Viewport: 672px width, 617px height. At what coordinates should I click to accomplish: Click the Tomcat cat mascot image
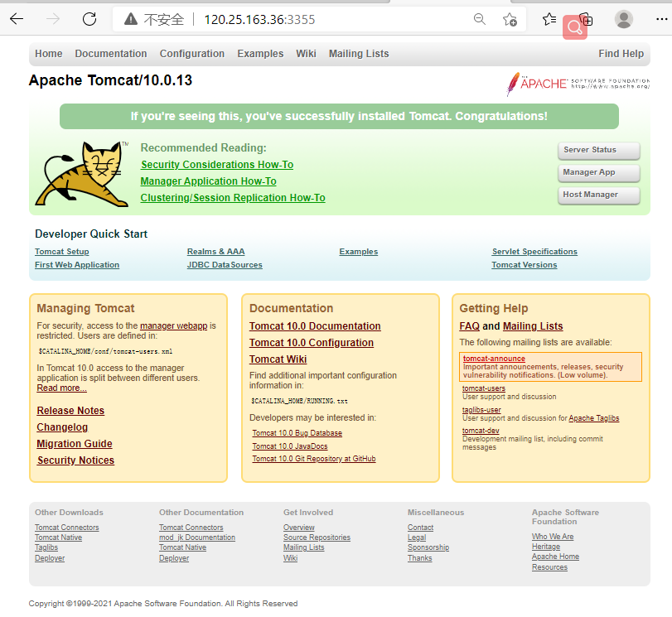pyautogui.click(x=82, y=174)
